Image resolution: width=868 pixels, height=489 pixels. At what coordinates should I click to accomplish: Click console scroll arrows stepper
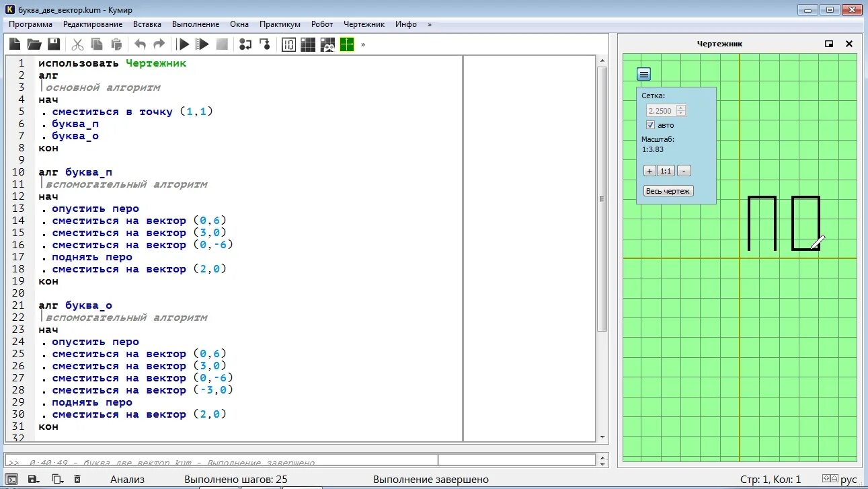pyautogui.click(x=602, y=461)
